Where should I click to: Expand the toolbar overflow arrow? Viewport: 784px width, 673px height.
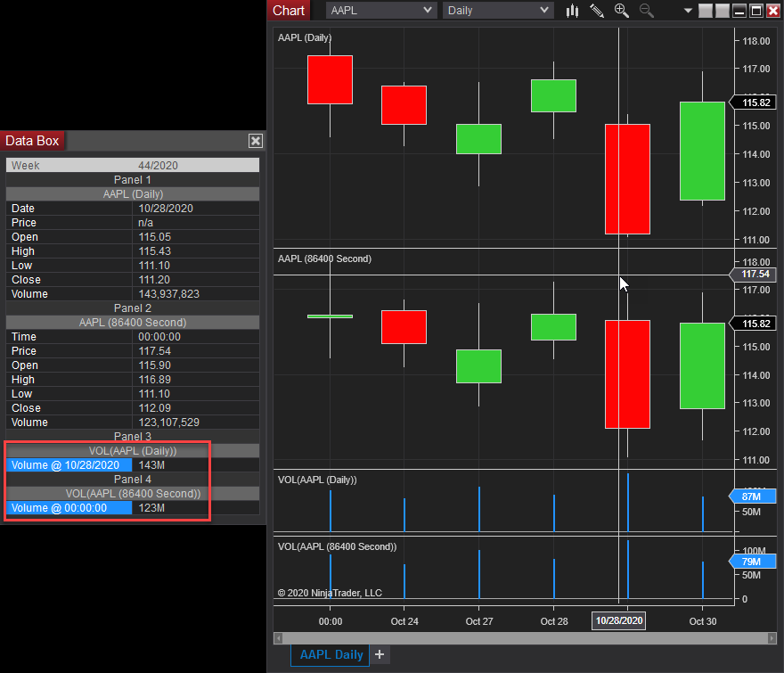pos(688,11)
